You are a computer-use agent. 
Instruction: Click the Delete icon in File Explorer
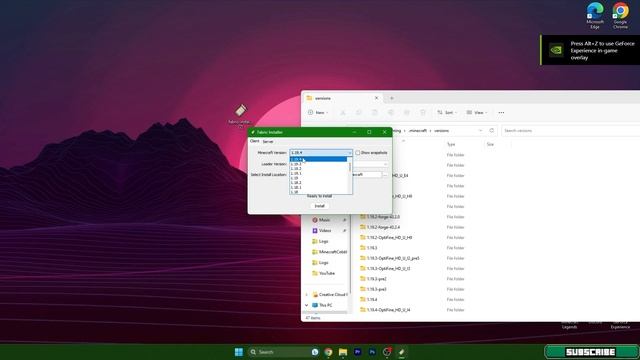pyautogui.click(x=423, y=113)
